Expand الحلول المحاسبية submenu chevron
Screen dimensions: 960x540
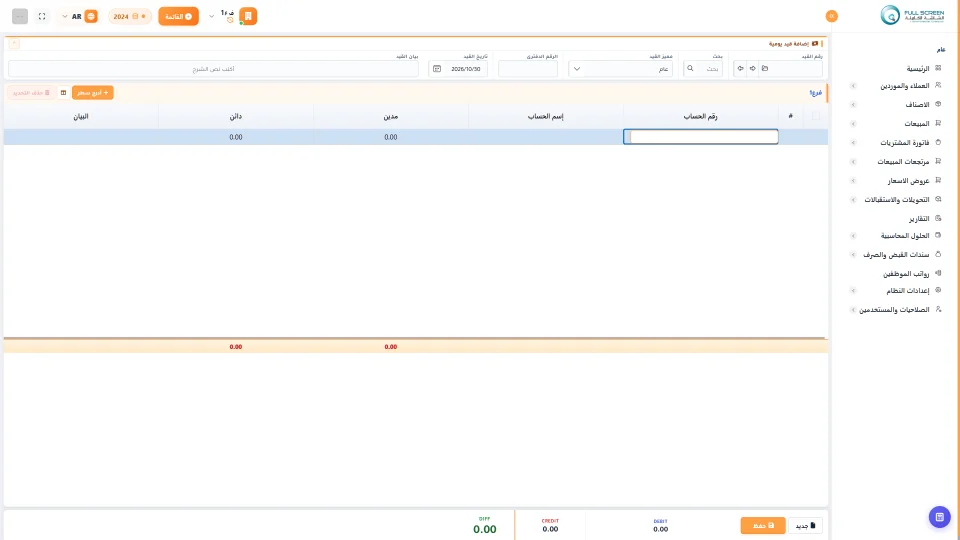[853, 236]
